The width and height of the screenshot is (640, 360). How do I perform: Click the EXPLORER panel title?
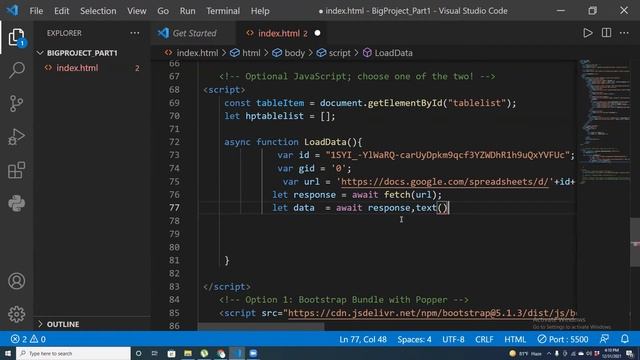click(64, 33)
